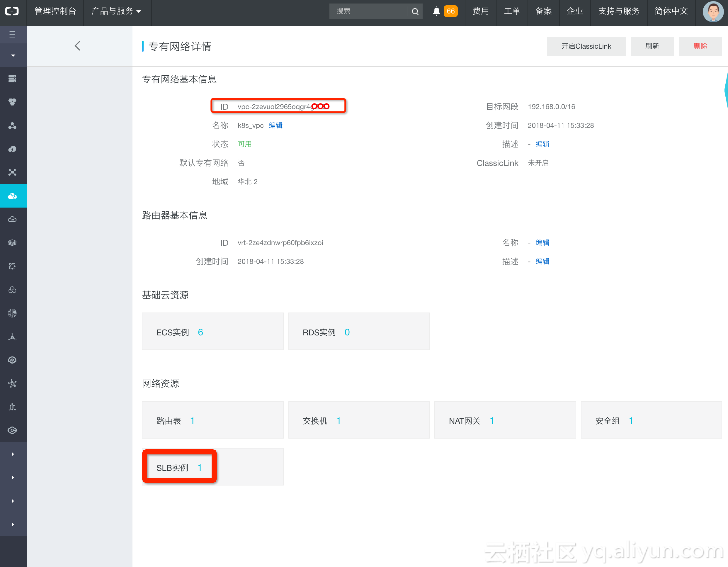Expand first collapsed sidebar group arrow

pyautogui.click(x=13, y=454)
